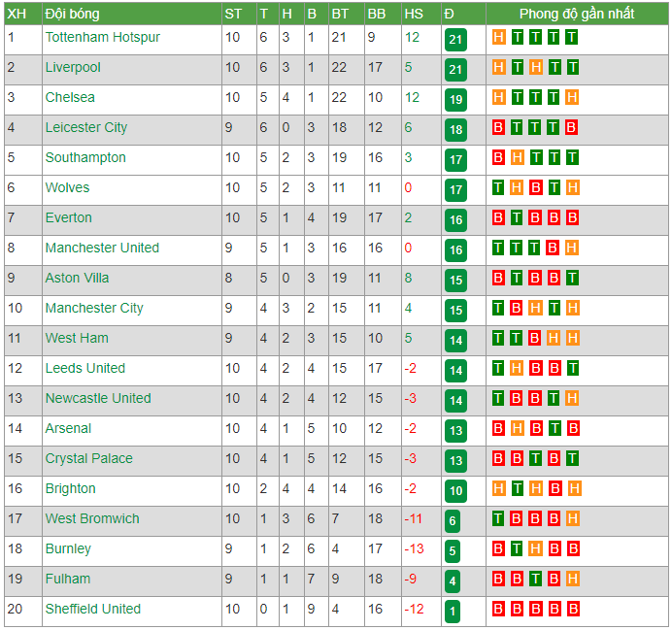This screenshot has width=672, height=630.
Task: Click Wolves' first green T form icon
Action: click(x=498, y=187)
